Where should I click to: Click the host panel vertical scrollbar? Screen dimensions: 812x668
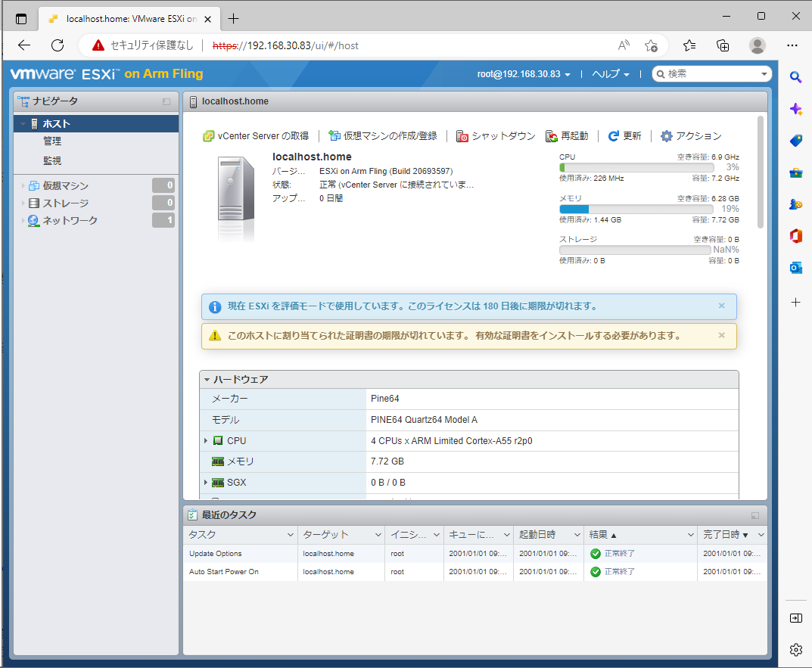pyautogui.click(x=761, y=172)
